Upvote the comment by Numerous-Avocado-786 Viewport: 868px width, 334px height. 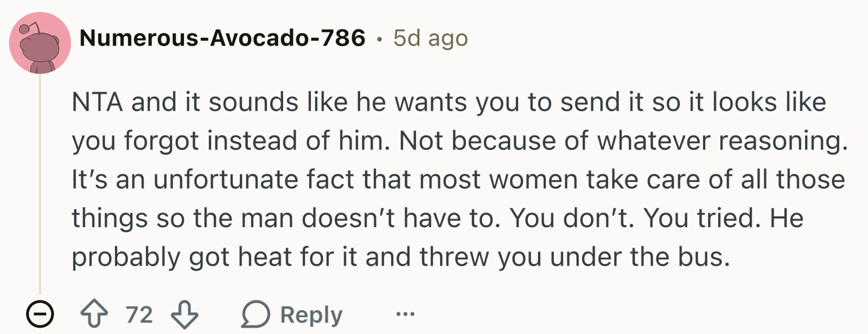tap(94, 314)
